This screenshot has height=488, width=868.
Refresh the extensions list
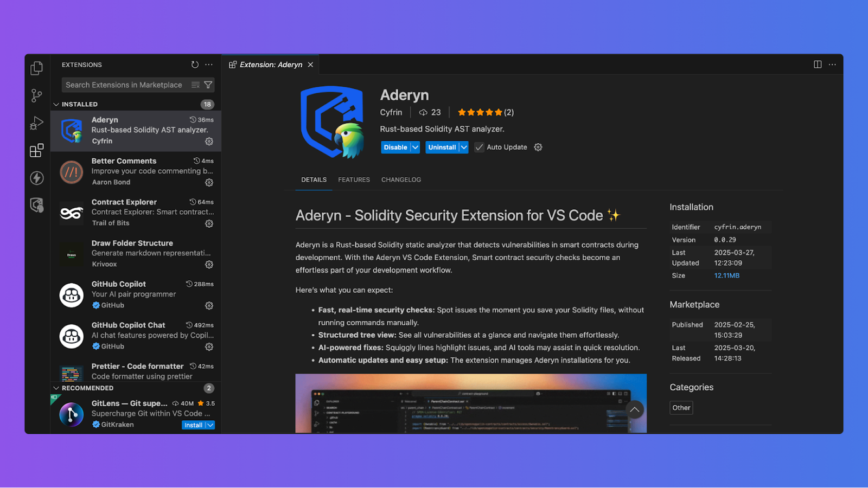pyautogui.click(x=195, y=65)
